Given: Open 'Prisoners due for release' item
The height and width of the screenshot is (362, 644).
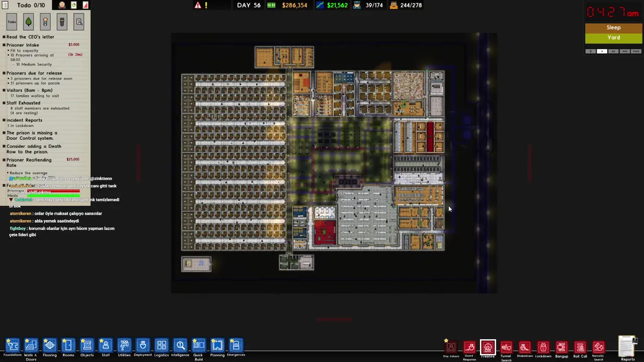Looking at the screenshot, I should coord(34,73).
